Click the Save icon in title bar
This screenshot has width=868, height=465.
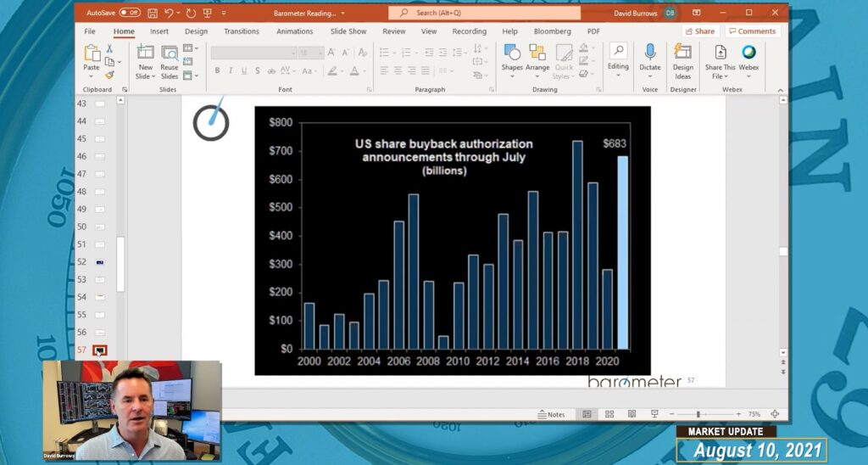pyautogui.click(x=153, y=13)
